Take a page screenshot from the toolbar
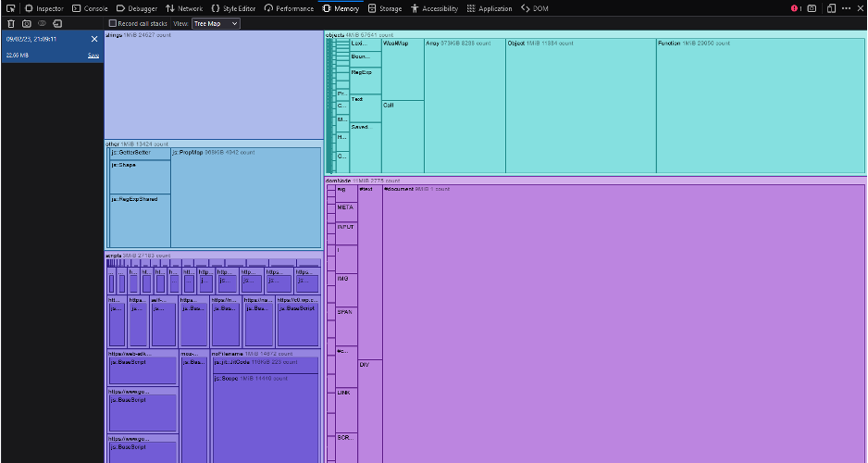Image resolution: width=868 pixels, height=463 pixels. pyautogui.click(x=812, y=8)
